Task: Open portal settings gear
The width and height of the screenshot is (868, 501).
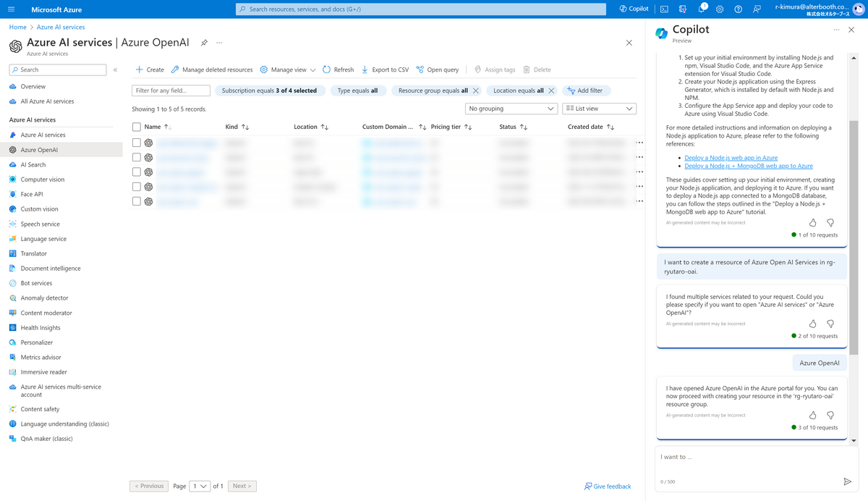Action: coord(720,9)
